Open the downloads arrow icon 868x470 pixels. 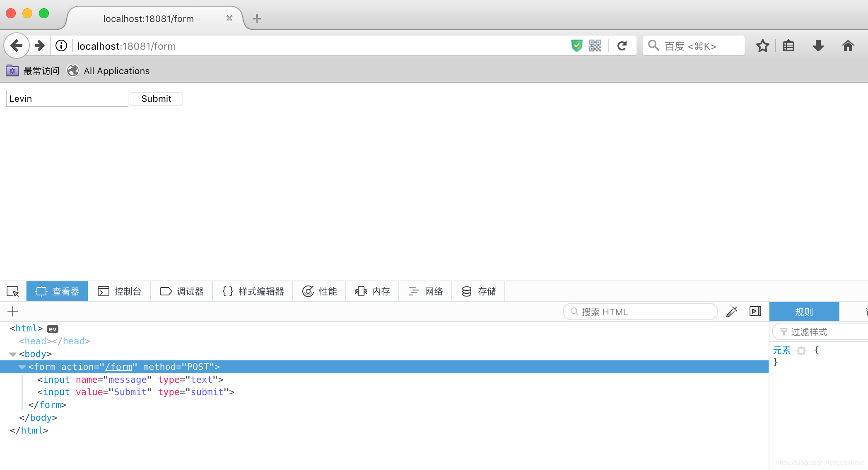818,46
